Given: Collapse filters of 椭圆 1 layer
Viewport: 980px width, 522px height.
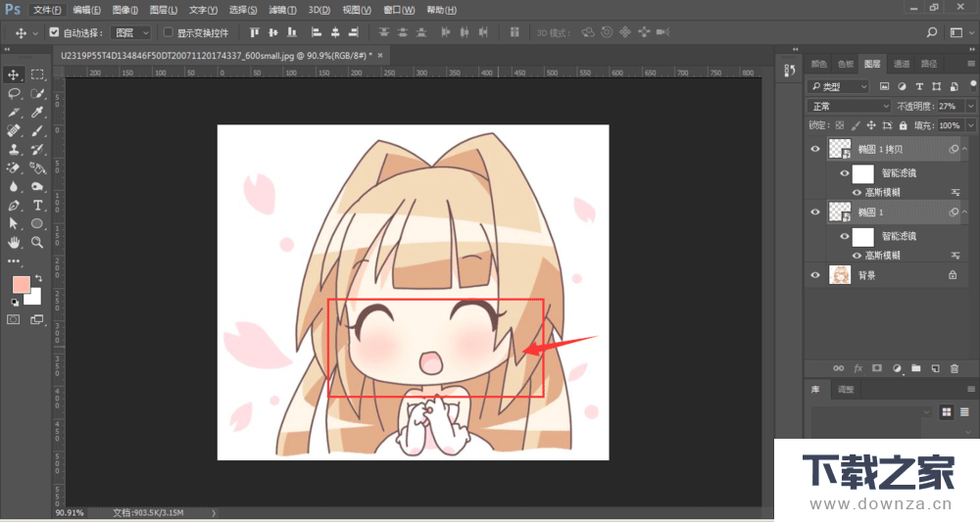Looking at the screenshot, I should [964, 213].
